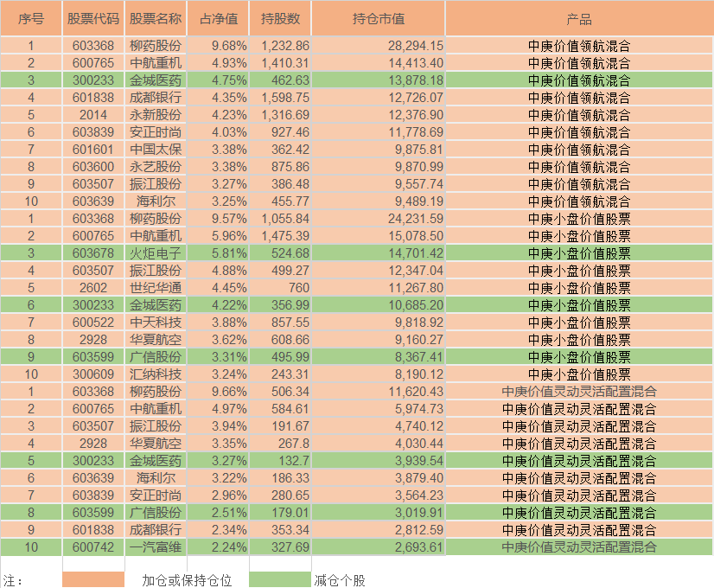
Task: Click the stock code 600742
Action: pyautogui.click(x=93, y=547)
